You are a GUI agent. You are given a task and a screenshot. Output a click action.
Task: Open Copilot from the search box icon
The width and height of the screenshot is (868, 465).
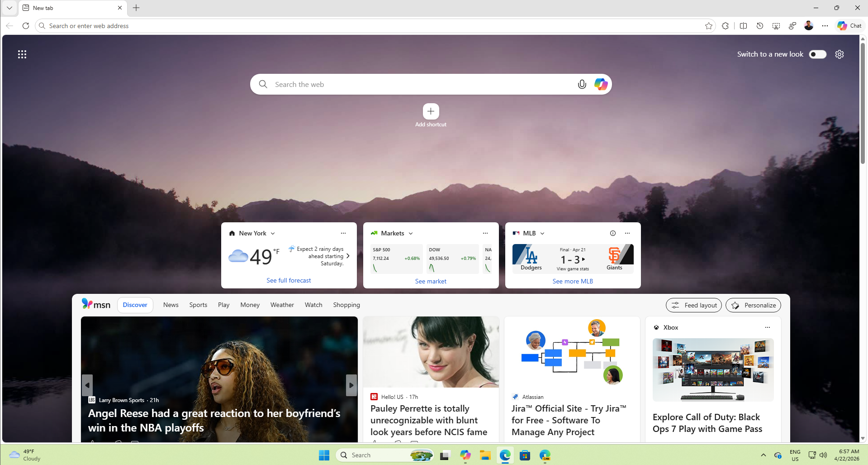[600, 84]
